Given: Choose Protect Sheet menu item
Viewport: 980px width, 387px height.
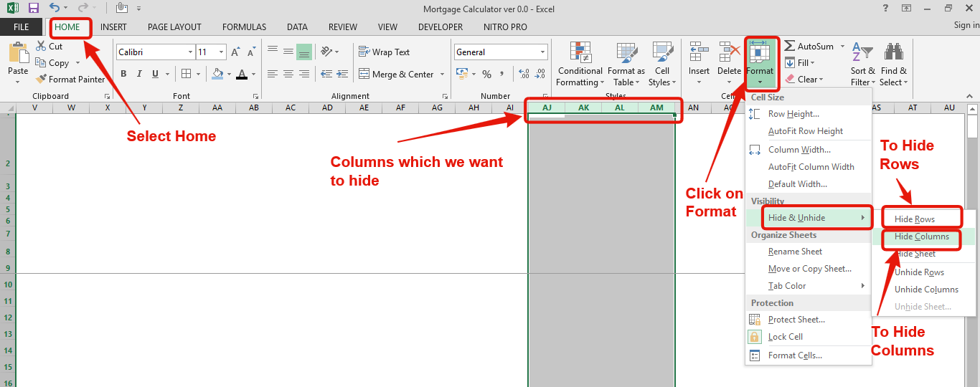Looking at the screenshot, I should tap(809, 320).
